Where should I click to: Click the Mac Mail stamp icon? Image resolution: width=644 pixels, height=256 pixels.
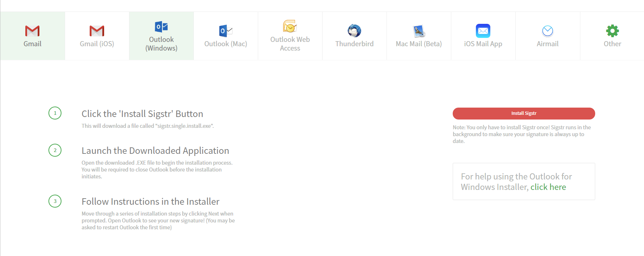click(419, 31)
